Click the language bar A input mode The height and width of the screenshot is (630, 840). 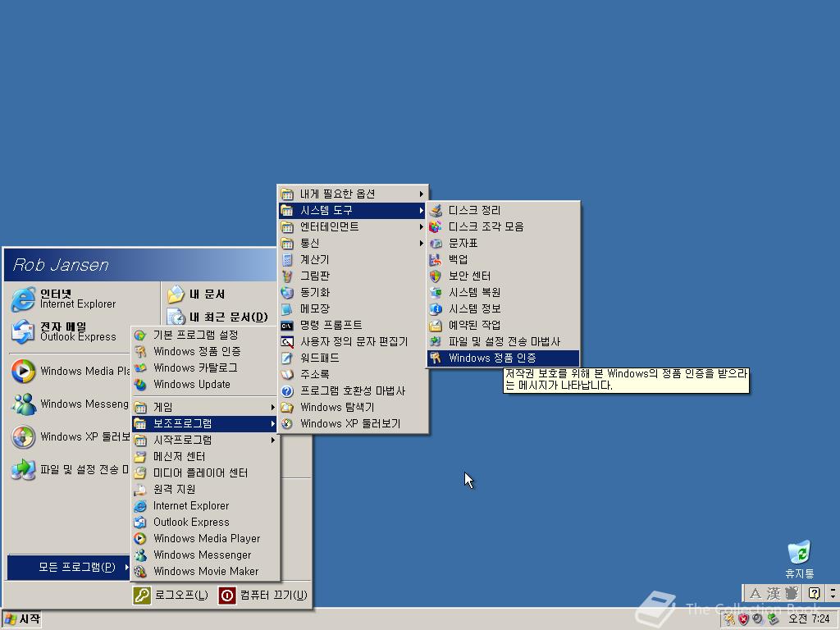755,593
